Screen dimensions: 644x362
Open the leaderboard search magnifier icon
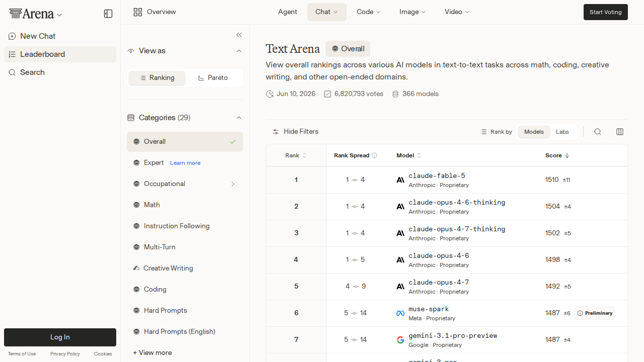click(x=598, y=132)
